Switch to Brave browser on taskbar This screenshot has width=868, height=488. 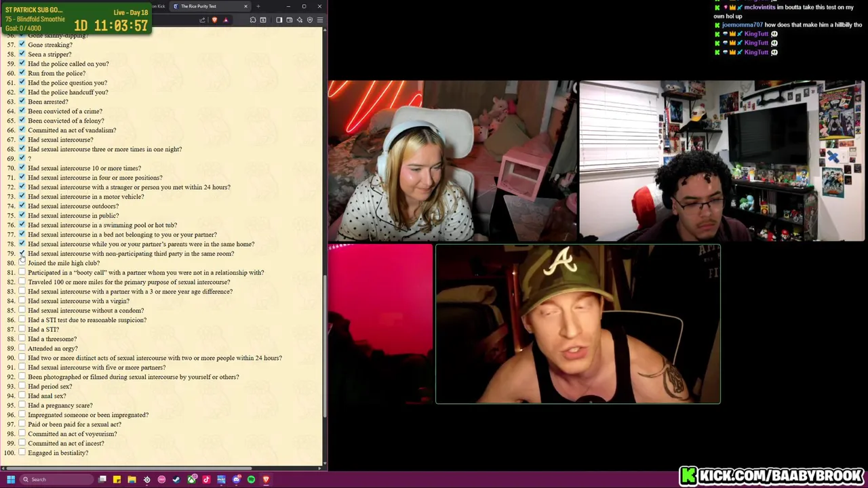266,479
